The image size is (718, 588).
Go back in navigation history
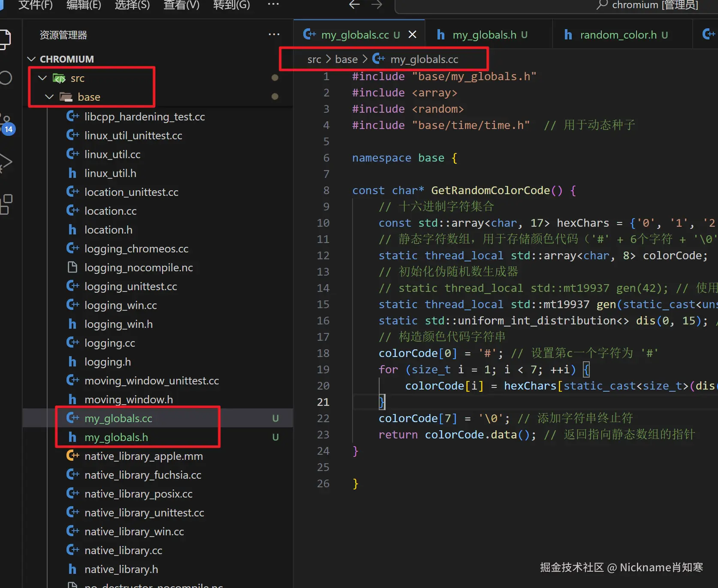coord(354,5)
